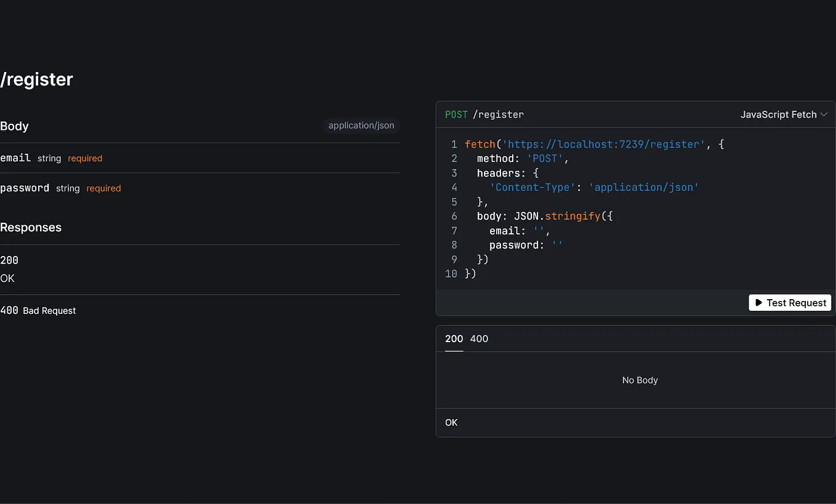Expand the 200 response in Responses list
This screenshot has width=836, height=504.
point(9,260)
